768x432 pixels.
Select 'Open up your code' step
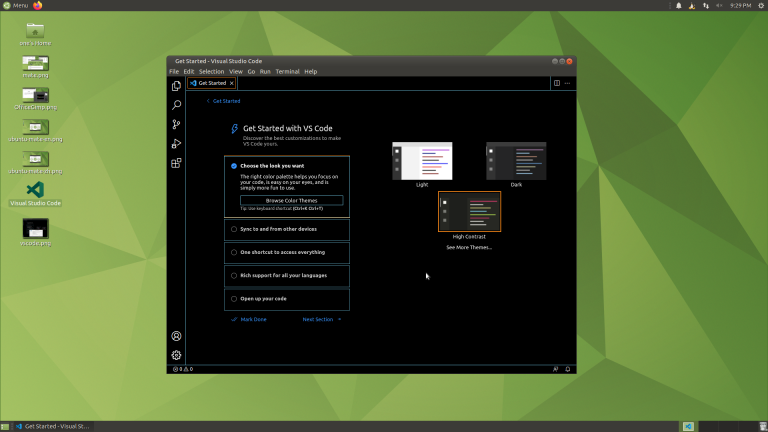pos(287,299)
